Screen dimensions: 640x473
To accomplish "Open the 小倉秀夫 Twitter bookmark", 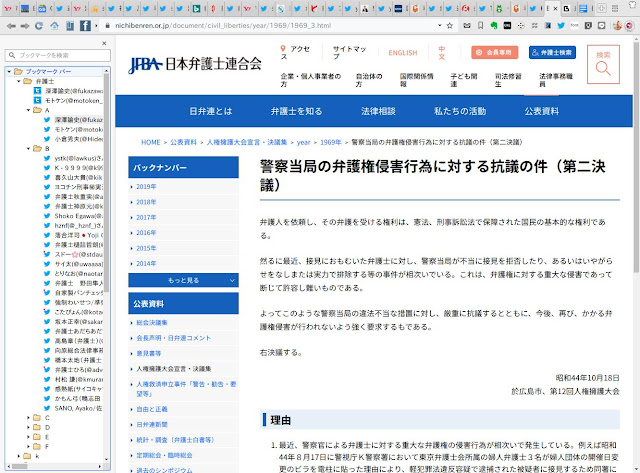I will tap(74, 139).
